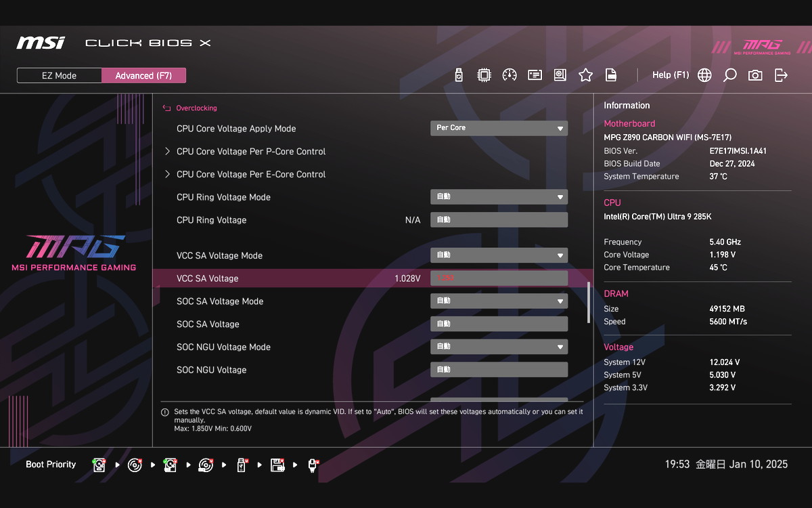The height and width of the screenshot is (508, 812).
Task: Select the plain CD disc boot device icon
Action: (x=135, y=465)
